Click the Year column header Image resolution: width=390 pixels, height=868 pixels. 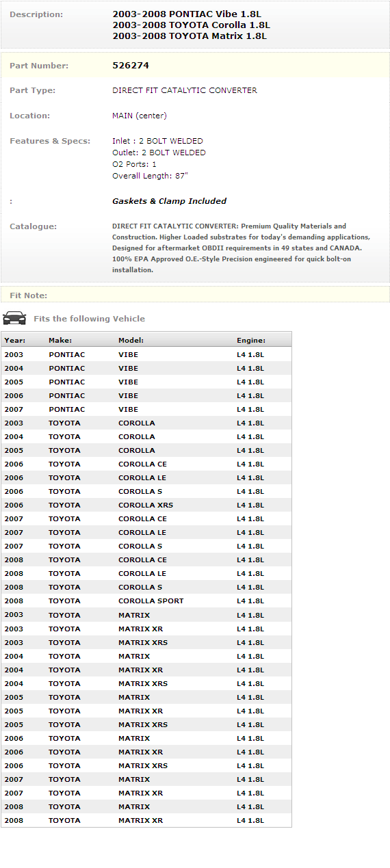coord(14,340)
